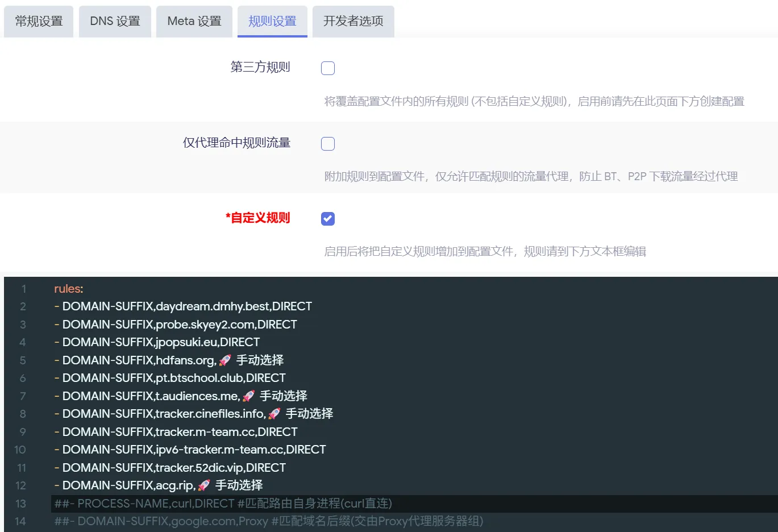Click line number 14 in editor gutter

point(20,522)
